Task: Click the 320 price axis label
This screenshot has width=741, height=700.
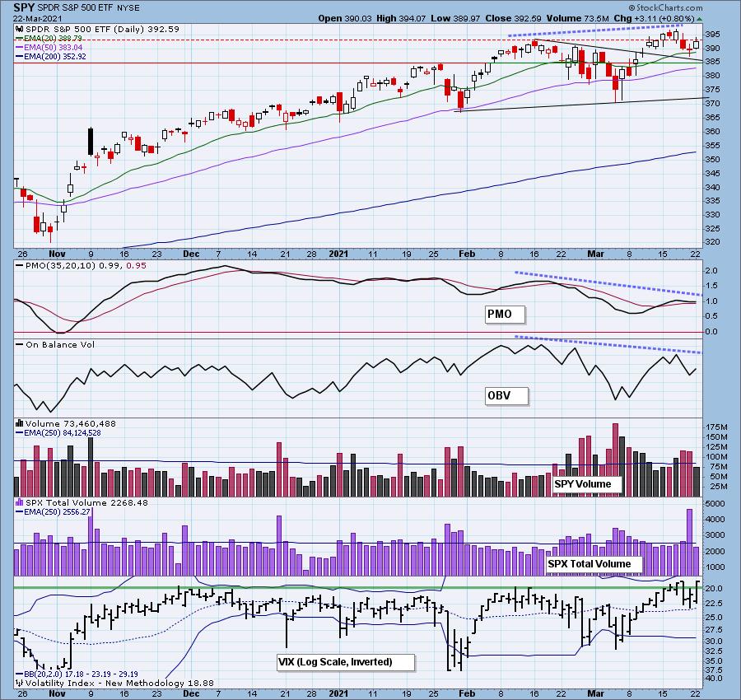Action: (x=713, y=242)
